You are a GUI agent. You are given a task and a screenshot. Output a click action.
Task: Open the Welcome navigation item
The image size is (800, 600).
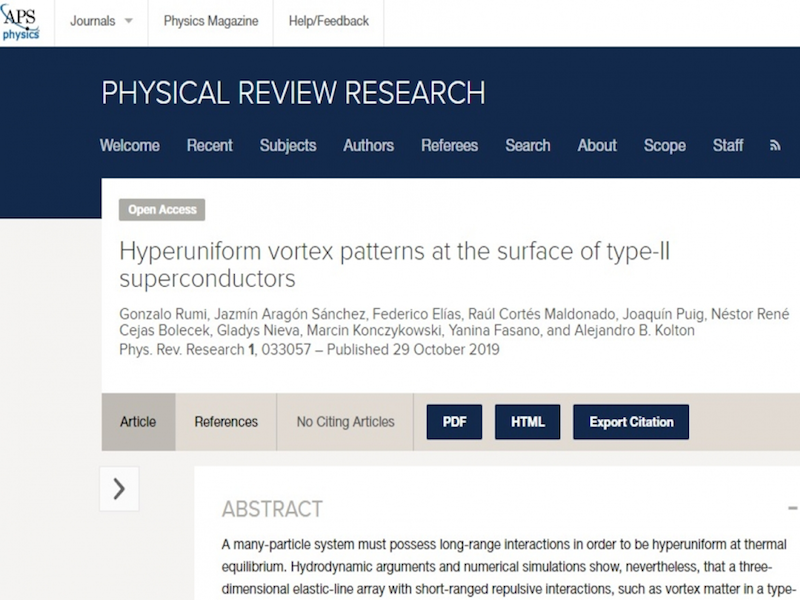coord(130,145)
